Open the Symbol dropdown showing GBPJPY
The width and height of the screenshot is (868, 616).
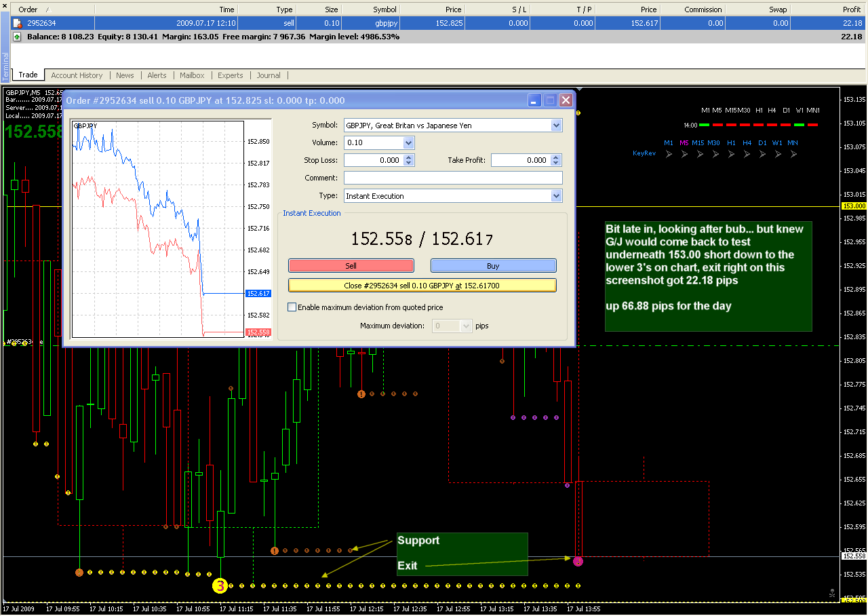557,126
